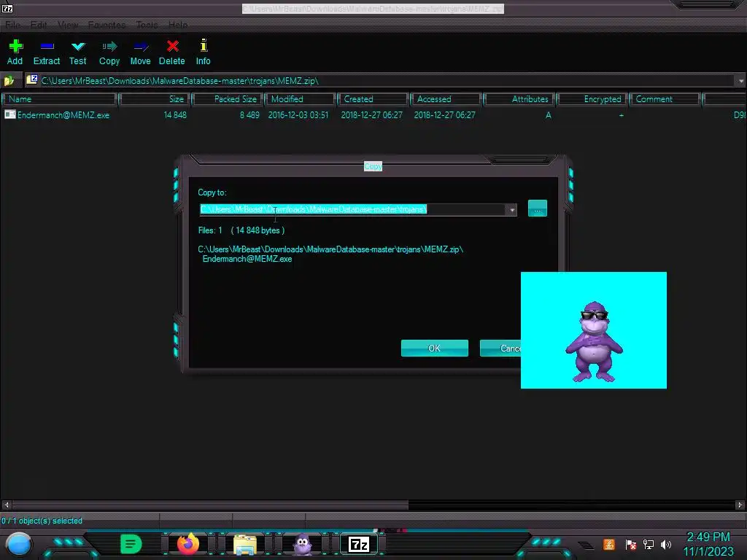Sort by the Name column header
This screenshot has height=560, width=747.
point(60,99)
